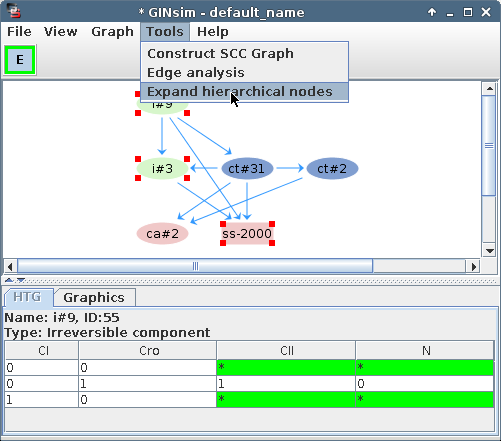Click the GINsim application icon in title bar

point(14,11)
